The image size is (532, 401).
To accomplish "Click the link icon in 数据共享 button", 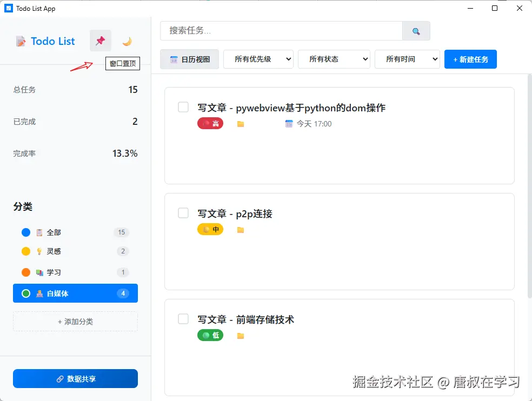I will (59, 379).
